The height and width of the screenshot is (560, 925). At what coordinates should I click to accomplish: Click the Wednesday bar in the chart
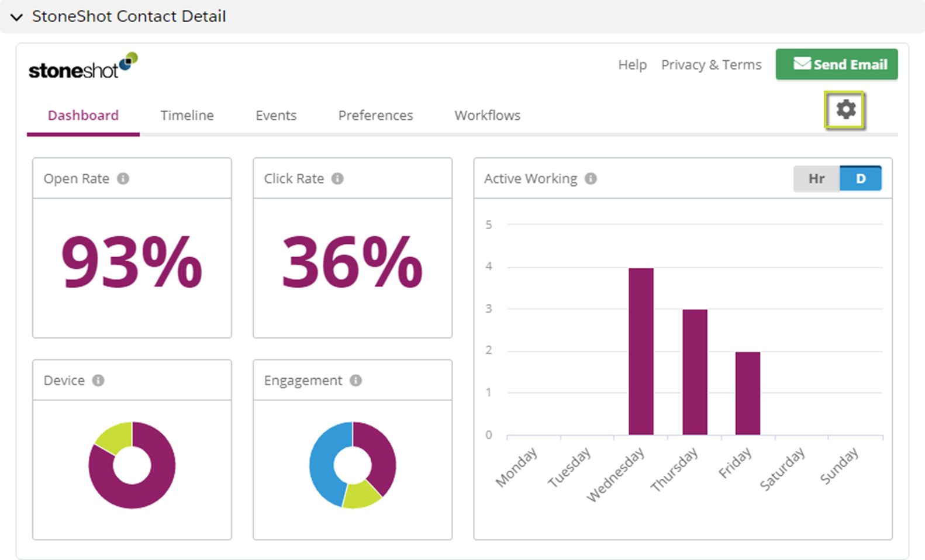(x=641, y=351)
